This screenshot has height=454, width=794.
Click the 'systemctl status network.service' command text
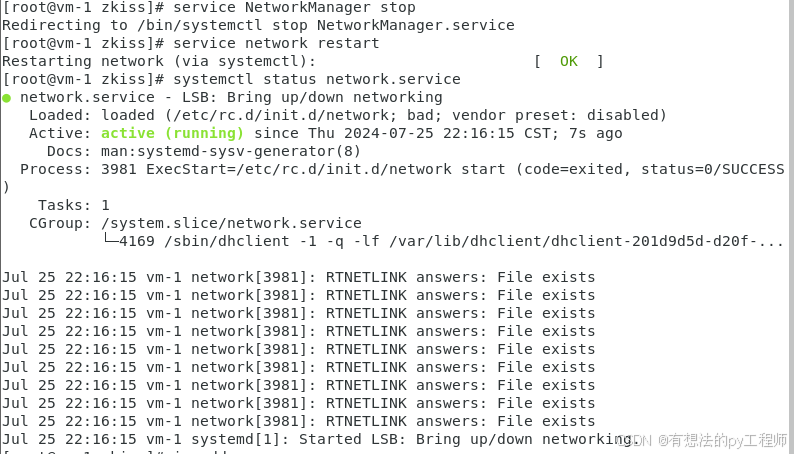pyautogui.click(x=317, y=79)
